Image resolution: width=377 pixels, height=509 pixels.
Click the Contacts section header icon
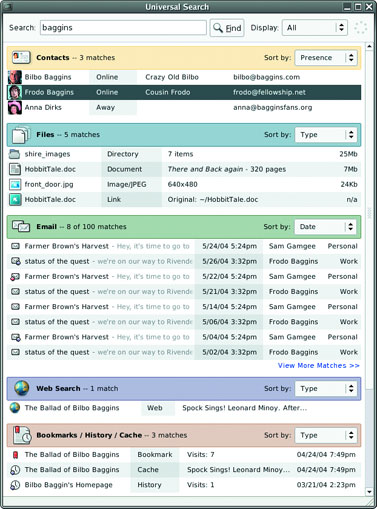click(21, 57)
